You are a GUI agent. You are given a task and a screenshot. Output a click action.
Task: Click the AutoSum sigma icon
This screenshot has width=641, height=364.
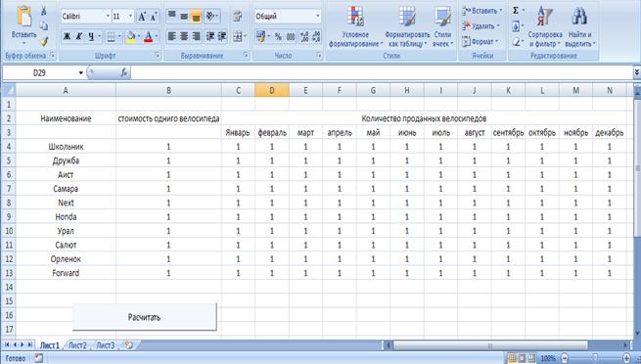click(x=516, y=11)
